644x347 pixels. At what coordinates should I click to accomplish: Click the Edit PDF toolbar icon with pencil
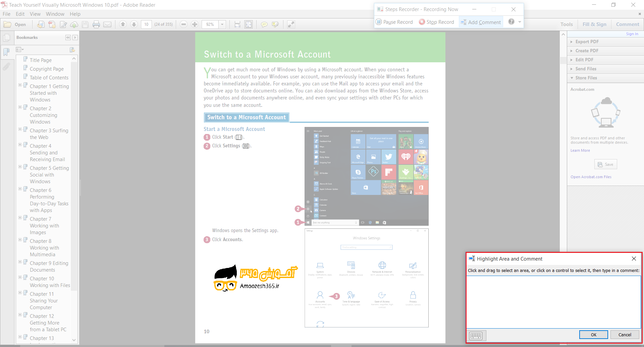point(63,24)
